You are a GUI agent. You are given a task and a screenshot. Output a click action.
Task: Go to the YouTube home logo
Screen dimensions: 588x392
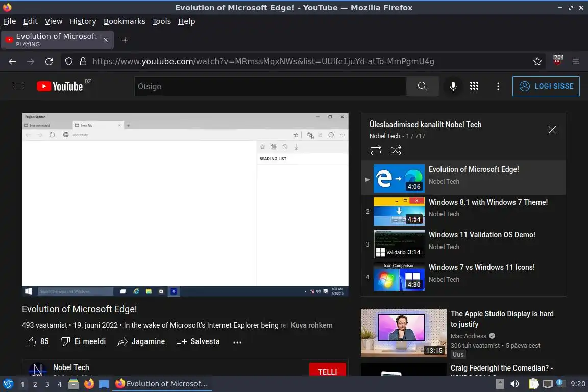[60, 86]
